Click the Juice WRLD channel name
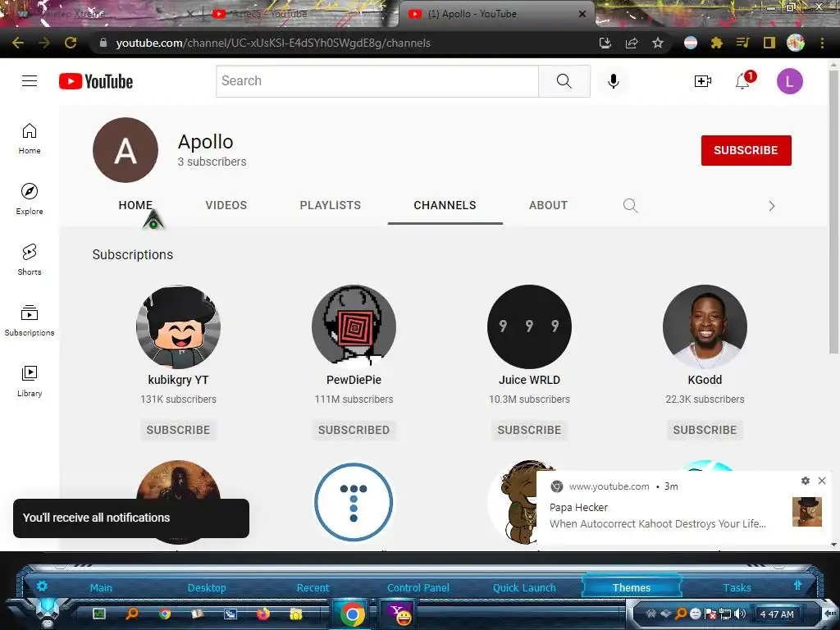Image resolution: width=840 pixels, height=630 pixels. tap(529, 380)
